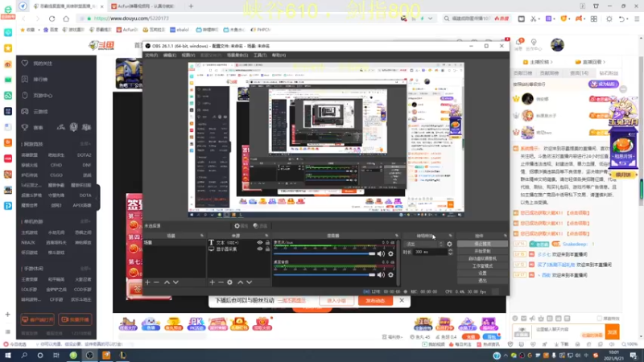This screenshot has width=644, height=362.
Task: Open mic/aux audio settings gear
Action: point(390,253)
